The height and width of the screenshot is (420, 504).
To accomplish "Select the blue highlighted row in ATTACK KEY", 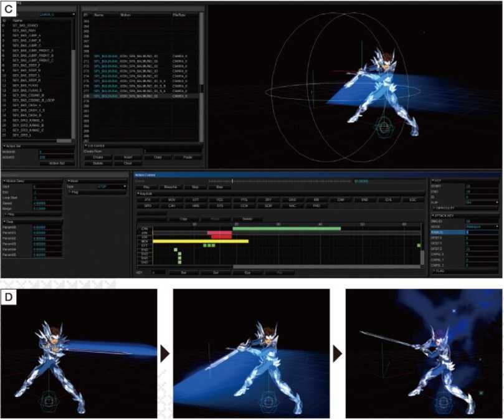I will [465, 232].
